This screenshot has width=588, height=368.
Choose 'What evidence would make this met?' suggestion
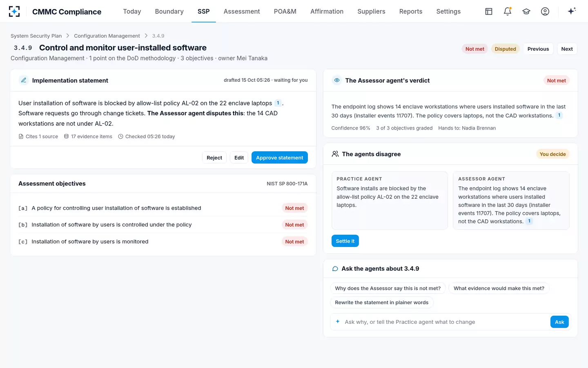[499, 288]
